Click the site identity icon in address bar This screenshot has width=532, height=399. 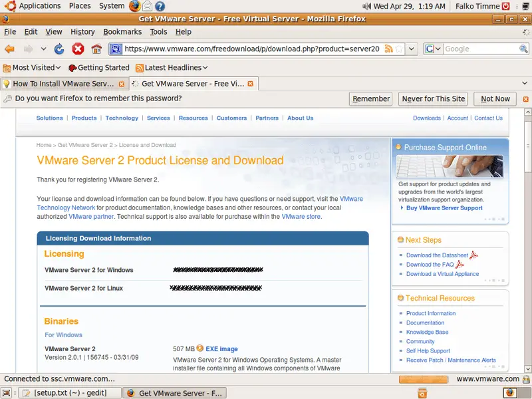[116, 49]
